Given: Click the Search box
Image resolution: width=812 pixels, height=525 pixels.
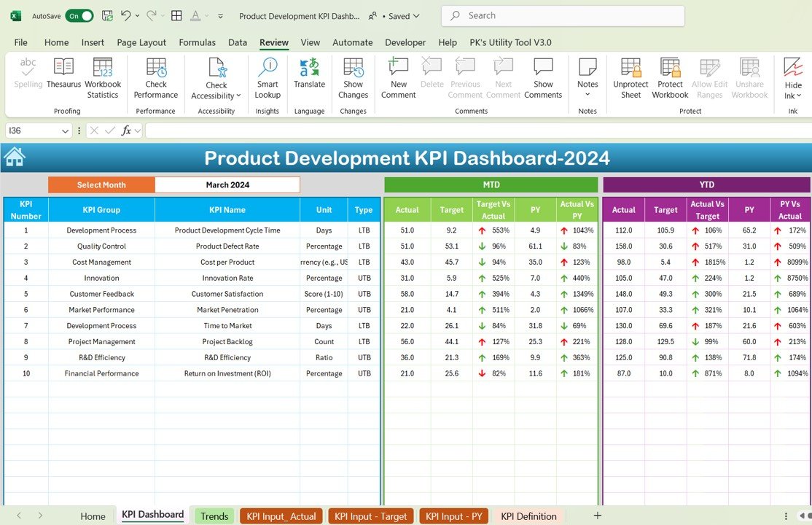Looking at the screenshot, I should tap(563, 15).
